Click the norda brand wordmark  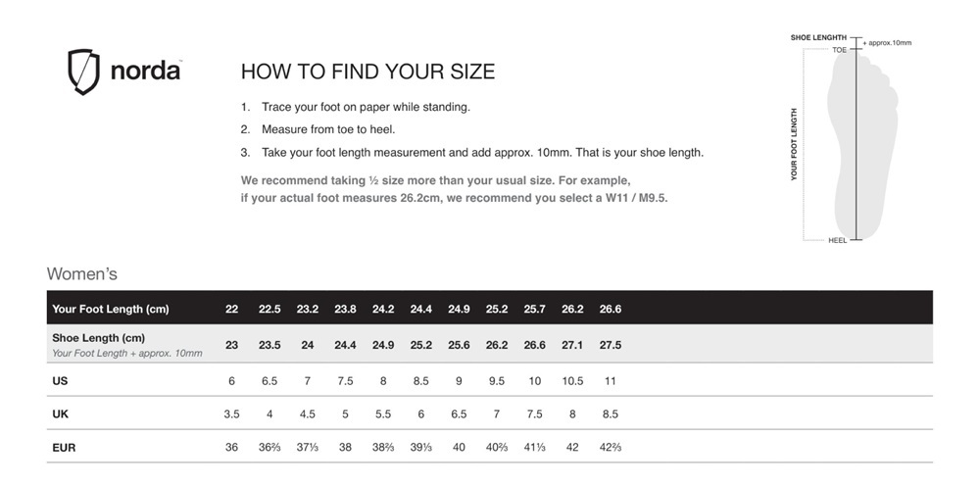(x=146, y=73)
